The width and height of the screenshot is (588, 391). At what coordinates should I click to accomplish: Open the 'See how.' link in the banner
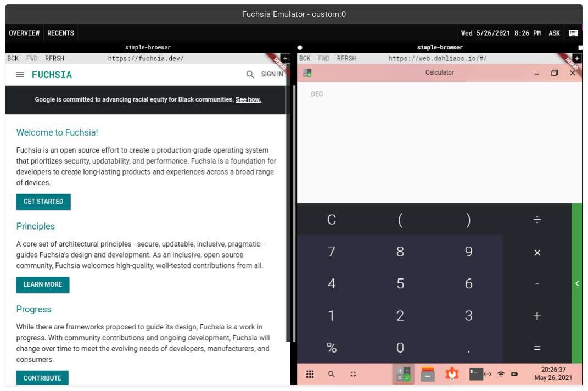(x=248, y=99)
